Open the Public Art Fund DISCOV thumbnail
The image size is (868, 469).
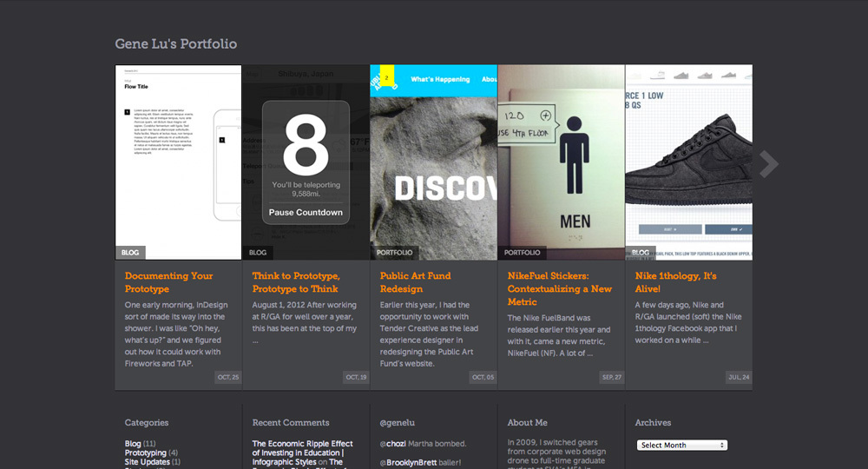433,162
